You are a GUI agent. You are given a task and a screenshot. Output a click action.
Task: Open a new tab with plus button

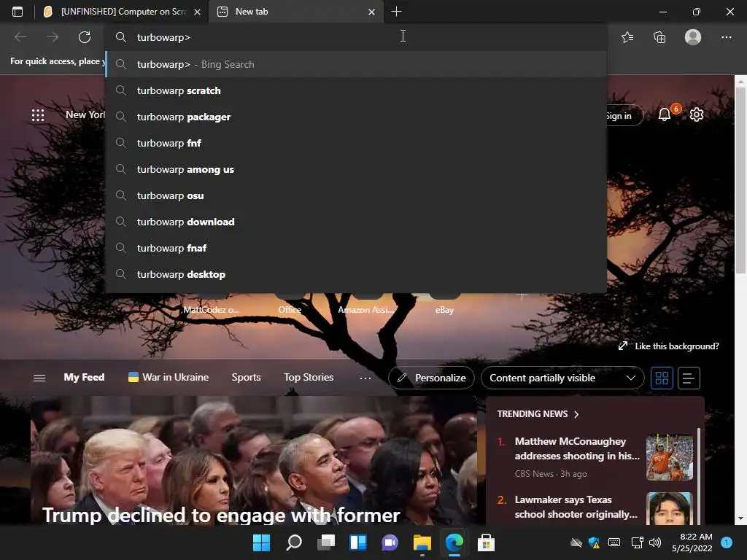click(396, 12)
